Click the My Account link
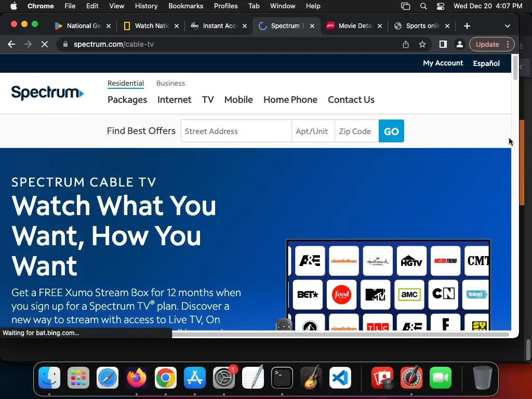532x399 pixels. 443,63
